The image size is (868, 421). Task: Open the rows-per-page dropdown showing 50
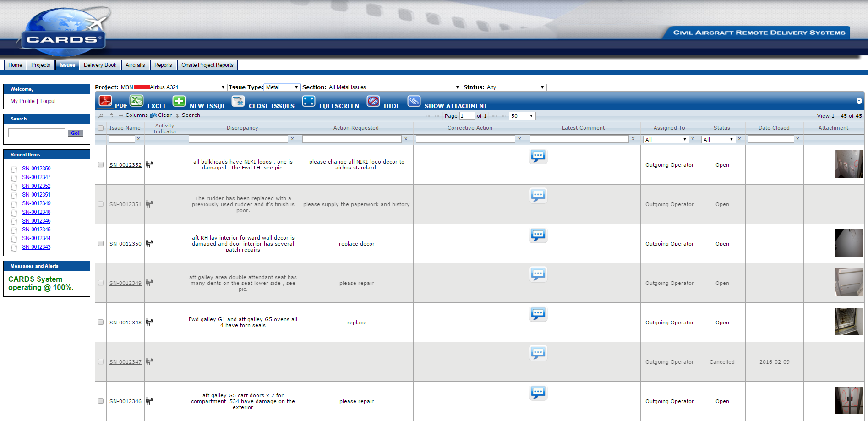point(522,116)
